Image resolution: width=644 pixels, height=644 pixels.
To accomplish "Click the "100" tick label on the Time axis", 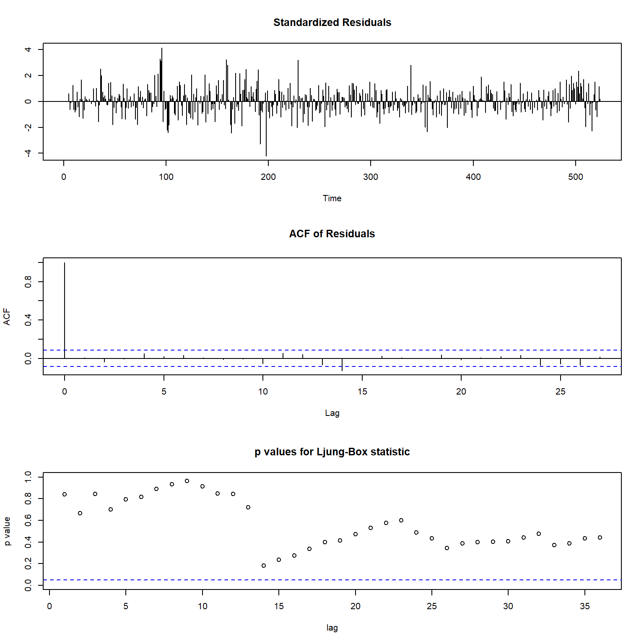I will coord(166,177).
